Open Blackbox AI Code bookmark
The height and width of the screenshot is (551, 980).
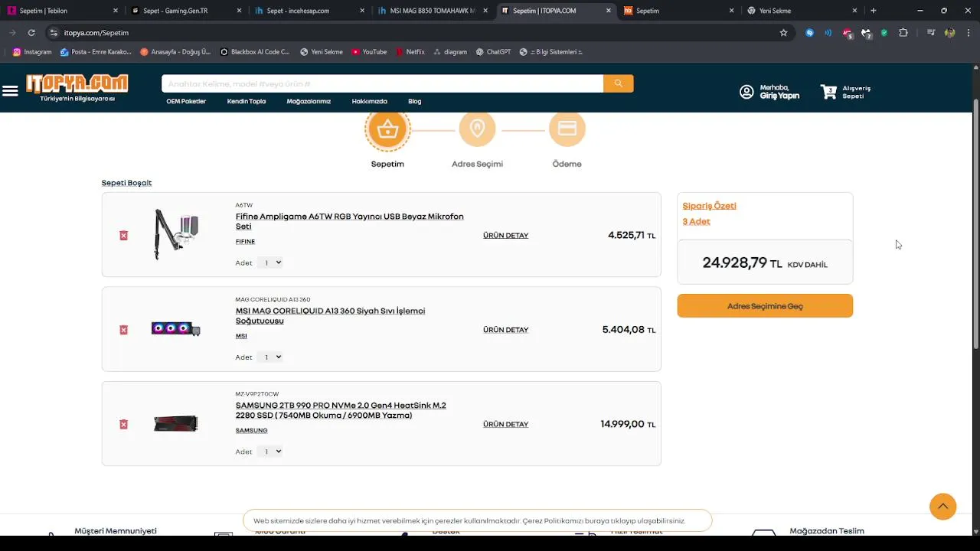coord(255,52)
